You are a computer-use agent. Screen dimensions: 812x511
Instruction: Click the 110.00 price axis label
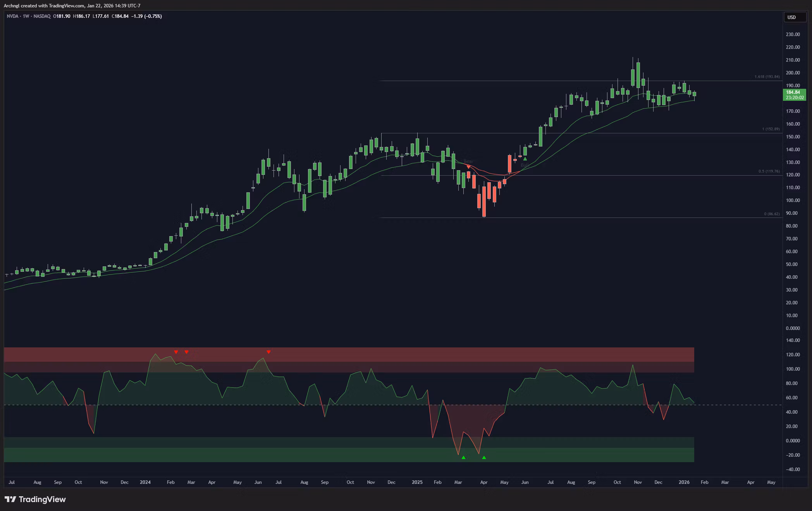click(x=793, y=188)
